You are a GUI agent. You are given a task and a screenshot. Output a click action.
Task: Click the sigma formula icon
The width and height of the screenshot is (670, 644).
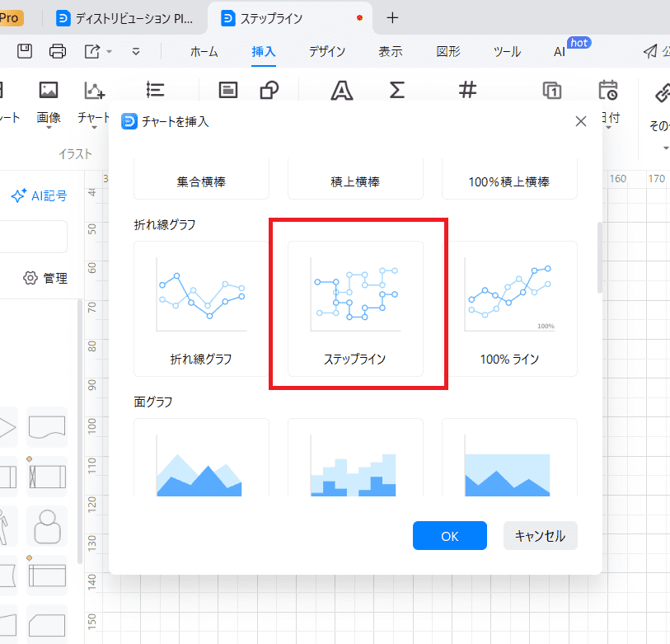(397, 91)
